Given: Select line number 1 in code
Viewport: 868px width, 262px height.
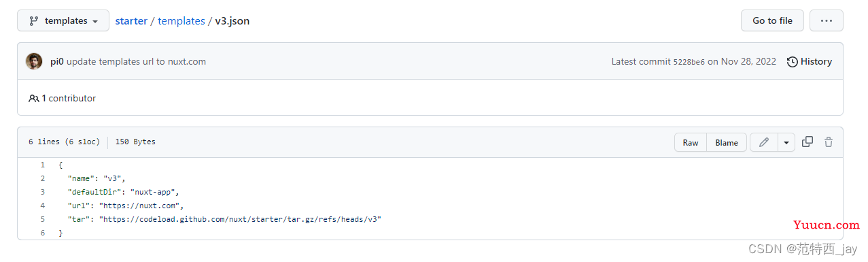Looking at the screenshot, I should (42, 165).
